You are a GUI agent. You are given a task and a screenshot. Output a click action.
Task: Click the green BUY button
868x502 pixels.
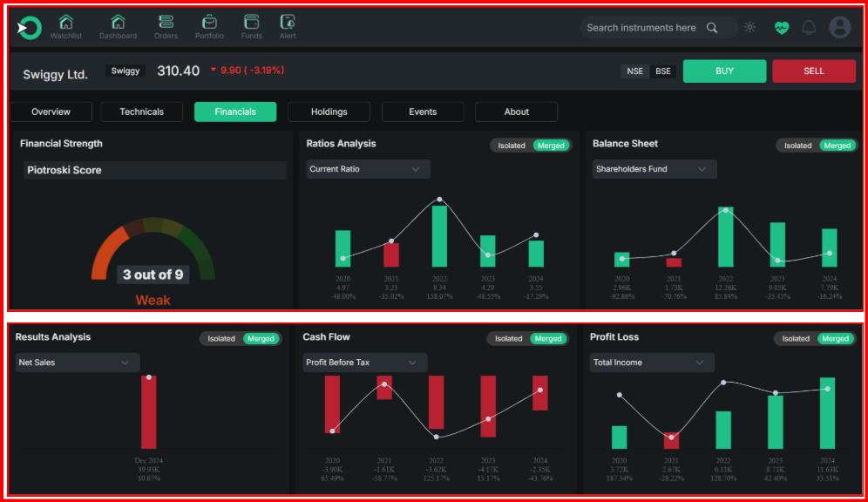724,71
